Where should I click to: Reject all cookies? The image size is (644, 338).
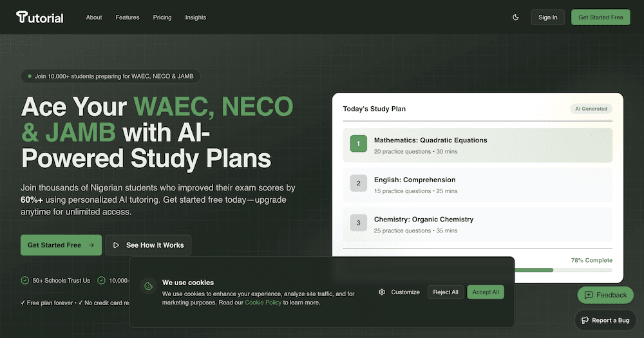click(x=446, y=292)
